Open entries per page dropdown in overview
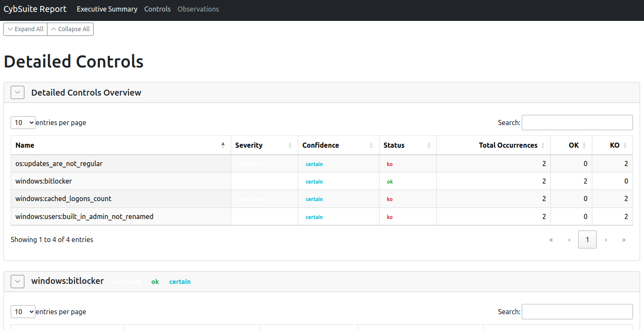 click(x=23, y=123)
